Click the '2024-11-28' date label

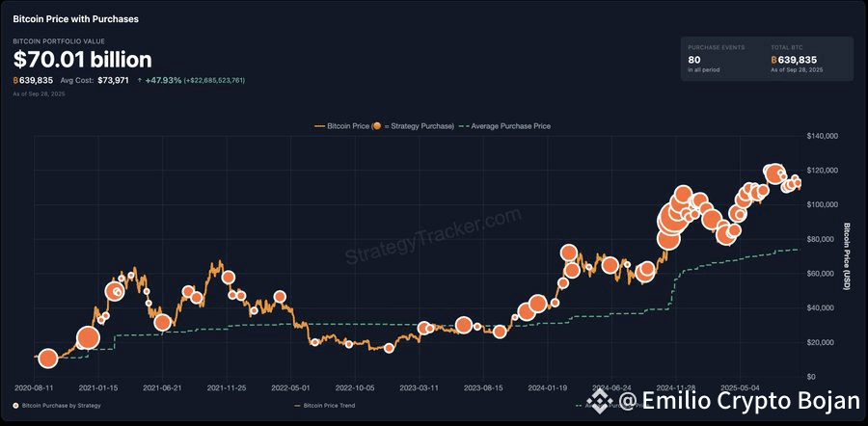tap(676, 387)
